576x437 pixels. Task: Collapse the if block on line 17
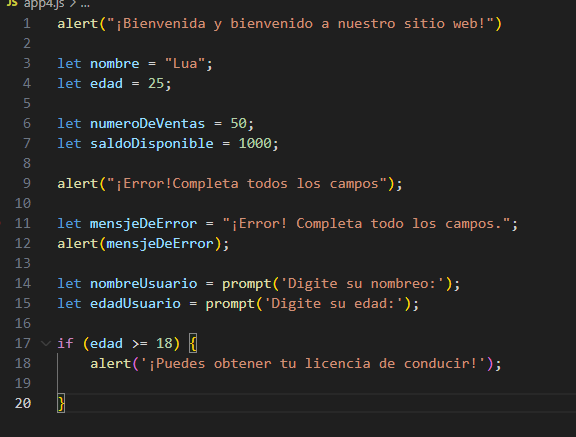(x=46, y=344)
